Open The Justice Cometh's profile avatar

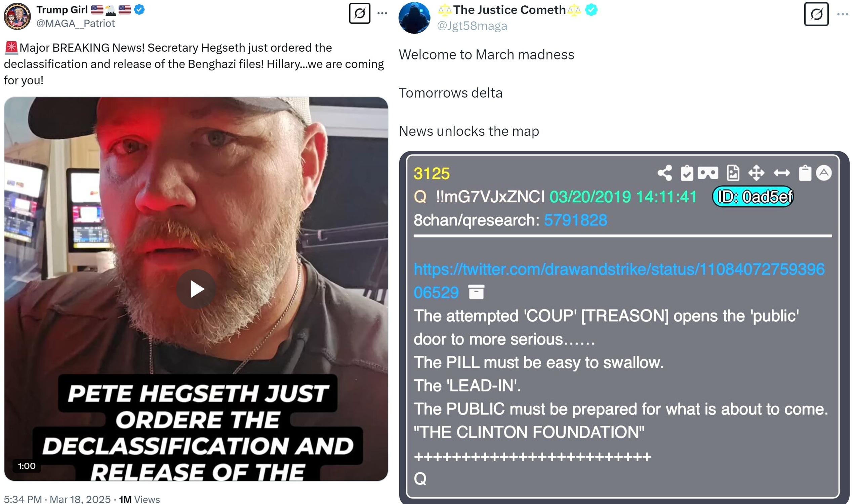414,18
